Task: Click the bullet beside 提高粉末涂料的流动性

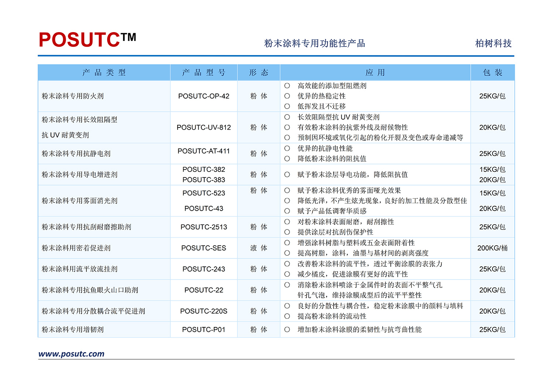Action: click(287, 316)
